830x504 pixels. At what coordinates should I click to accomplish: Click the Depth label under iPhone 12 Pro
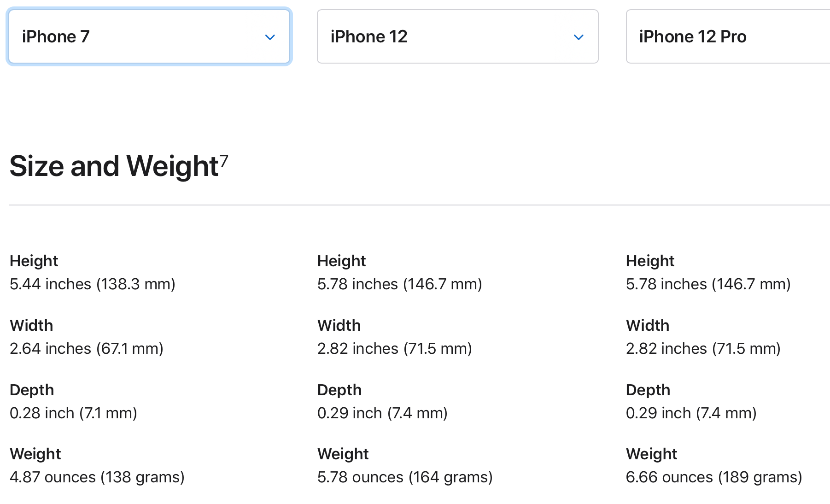tap(648, 390)
